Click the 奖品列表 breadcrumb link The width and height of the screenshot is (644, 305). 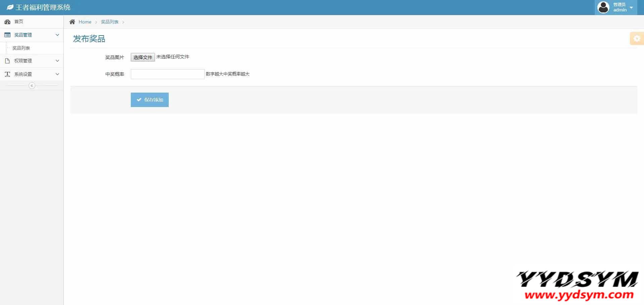[x=110, y=22]
